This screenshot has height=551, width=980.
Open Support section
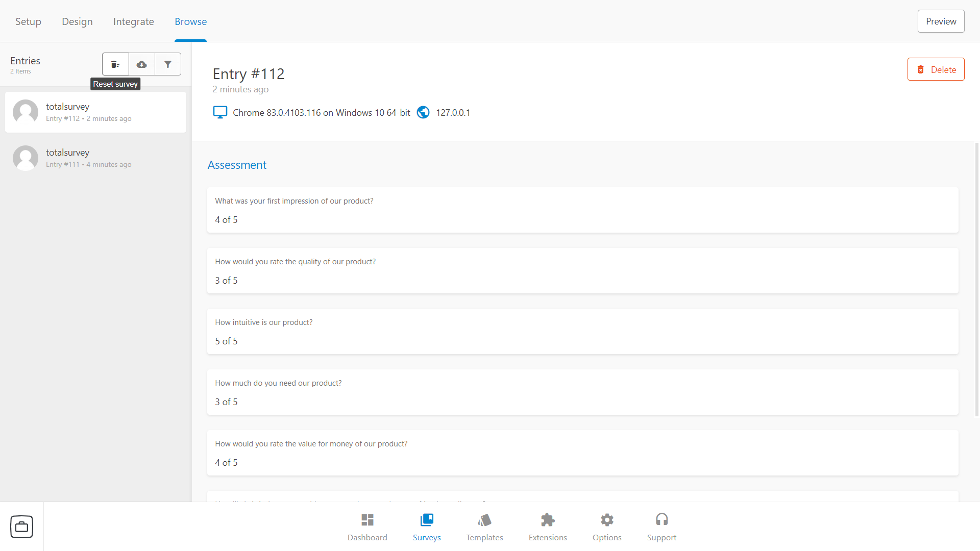tap(663, 526)
